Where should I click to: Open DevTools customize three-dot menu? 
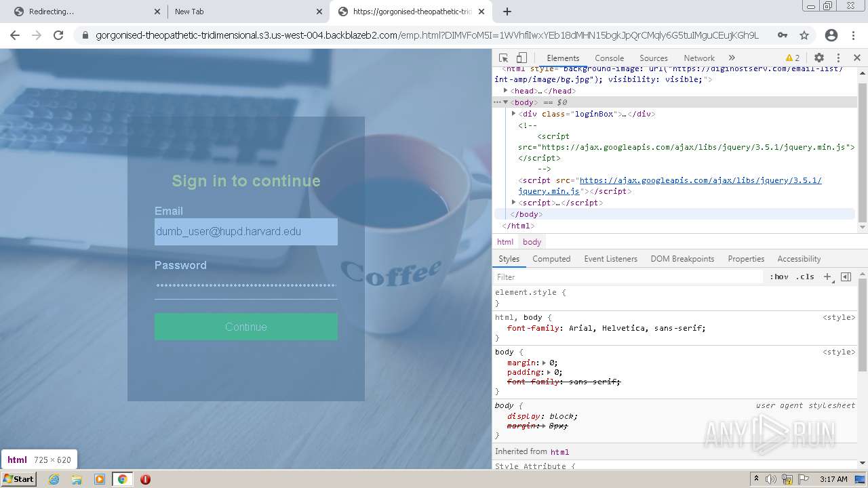[838, 58]
